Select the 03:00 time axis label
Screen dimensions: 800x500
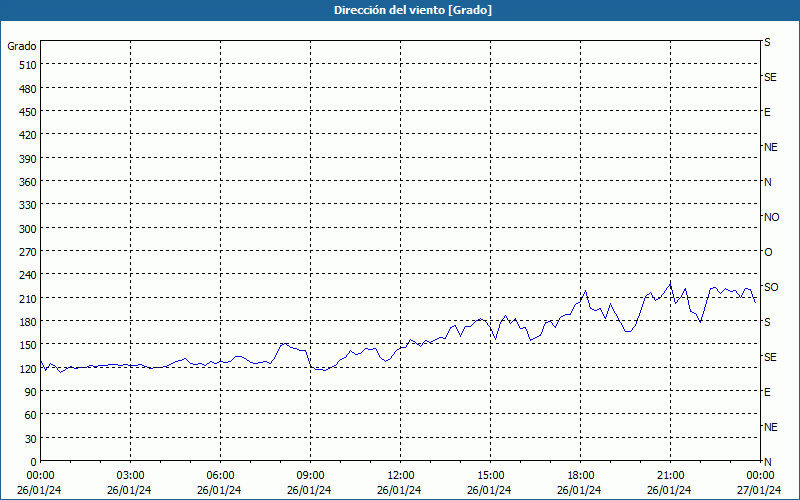pos(131,476)
